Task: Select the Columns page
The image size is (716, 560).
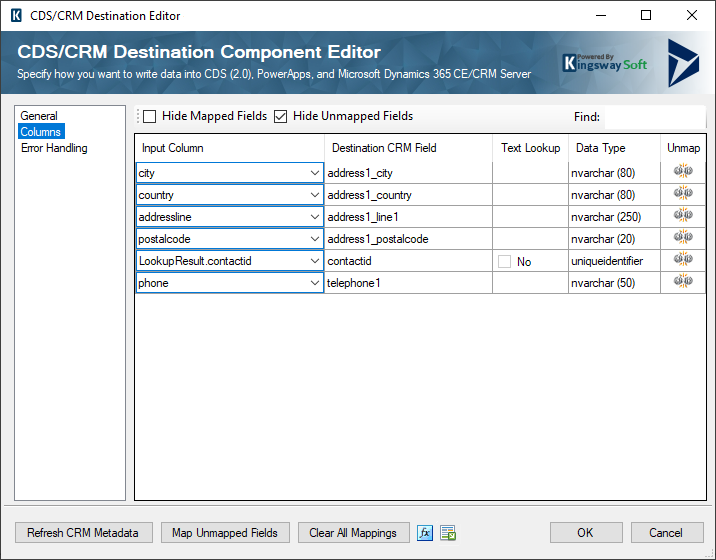Action: coord(41,132)
